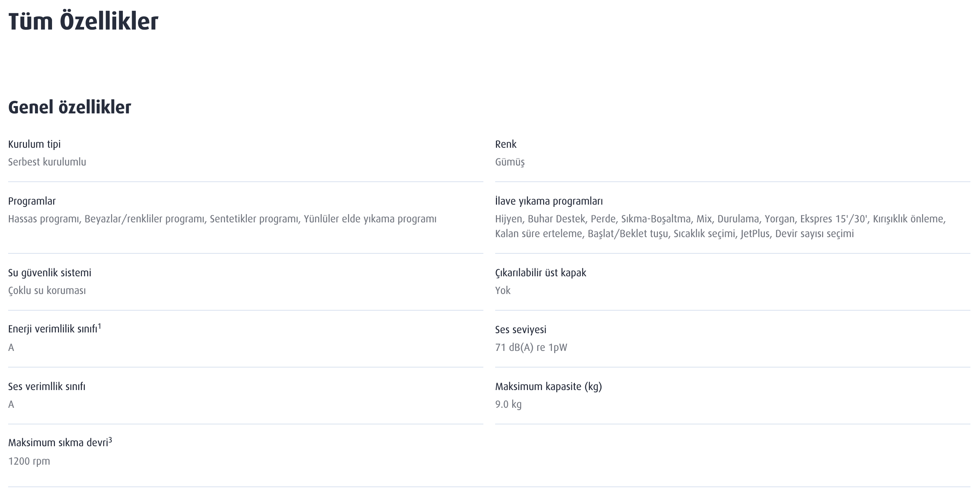
Task: Select the İlave yıkama programları label
Action: [549, 201]
